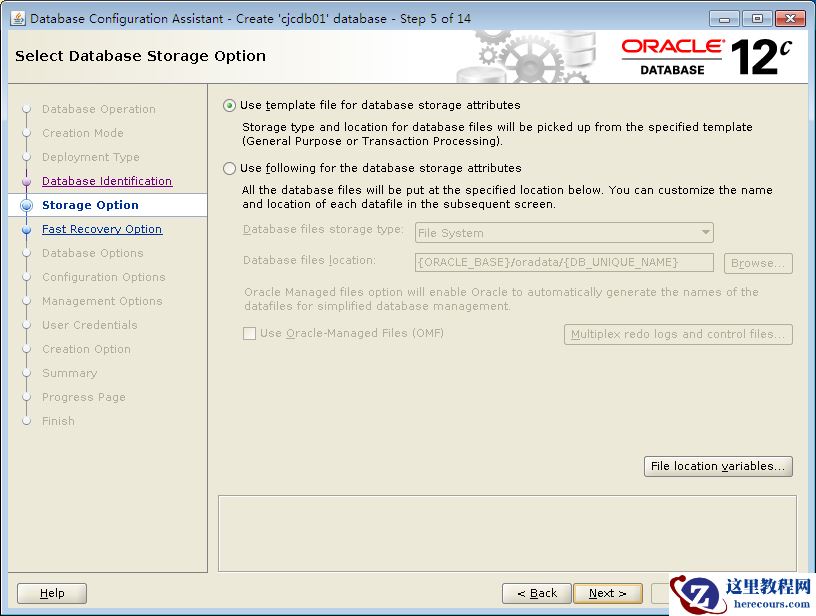816x616 pixels.
Task: Click Database Operation step label
Action: (99, 109)
